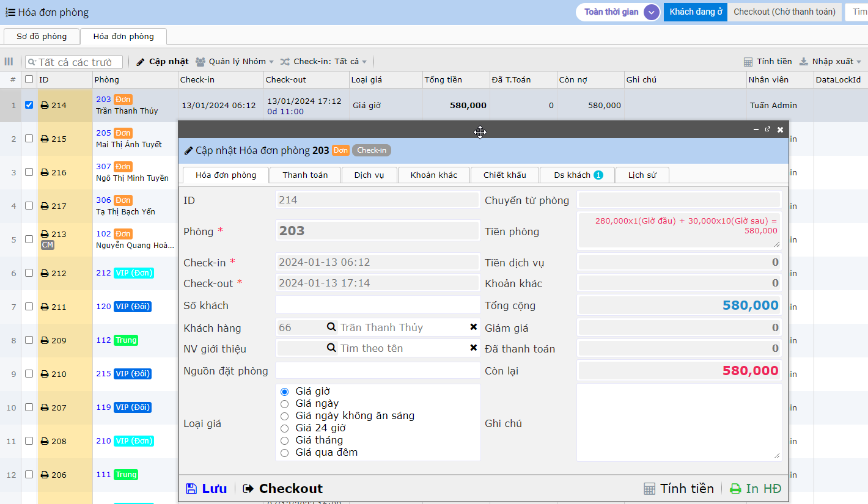Tick the checkbox for row 215
The image size is (868, 504).
[x=29, y=139]
